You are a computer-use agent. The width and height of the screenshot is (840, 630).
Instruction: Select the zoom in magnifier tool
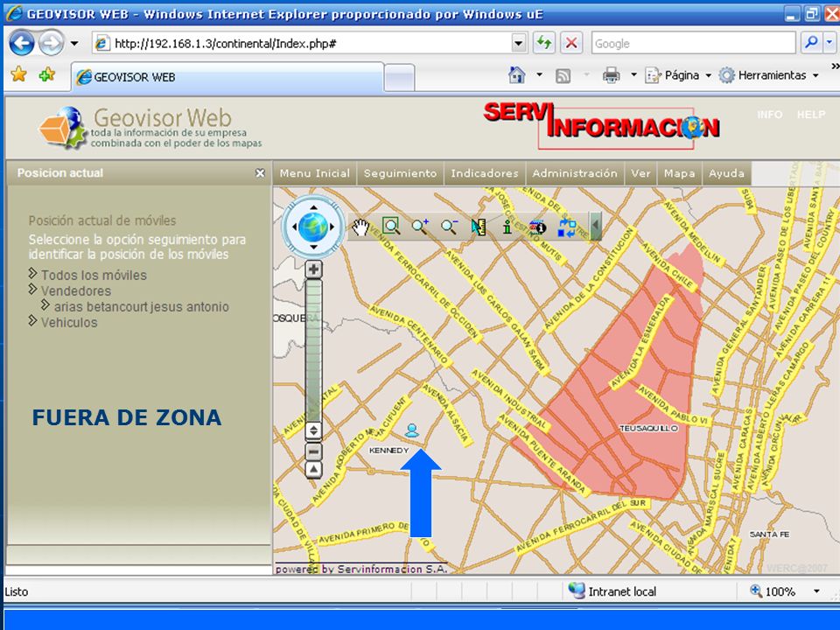click(x=420, y=227)
